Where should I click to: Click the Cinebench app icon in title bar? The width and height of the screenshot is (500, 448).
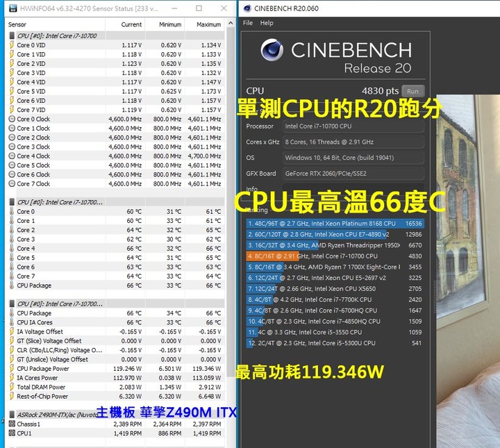pos(247,8)
